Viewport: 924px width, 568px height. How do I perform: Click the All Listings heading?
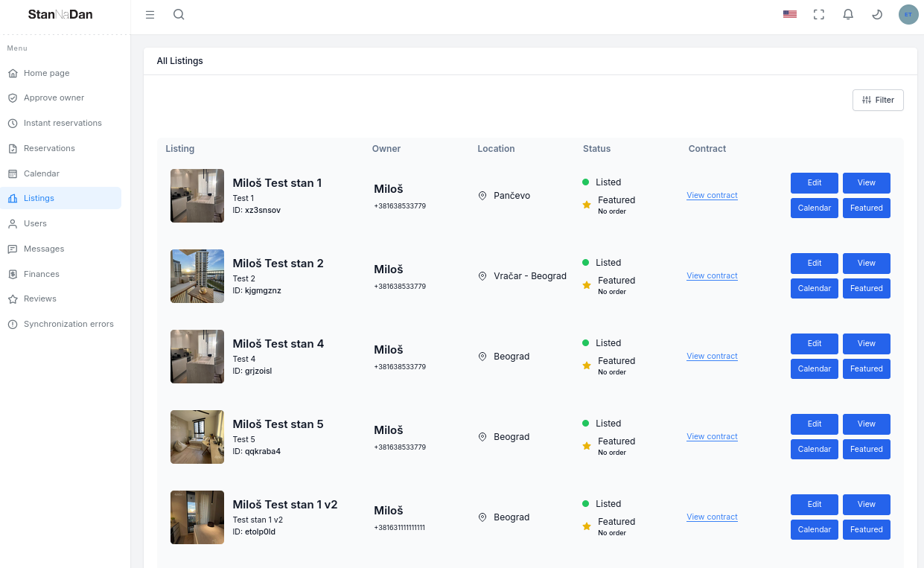pyautogui.click(x=179, y=61)
